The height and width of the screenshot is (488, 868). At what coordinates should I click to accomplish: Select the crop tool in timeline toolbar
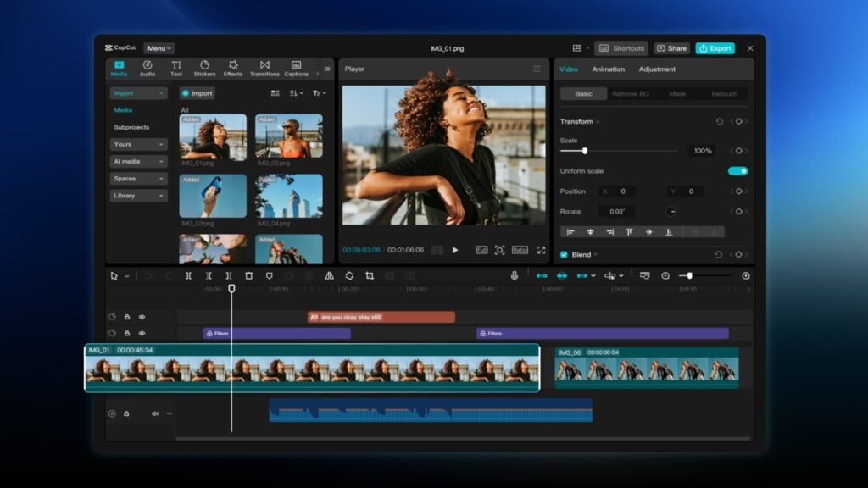[x=370, y=275]
